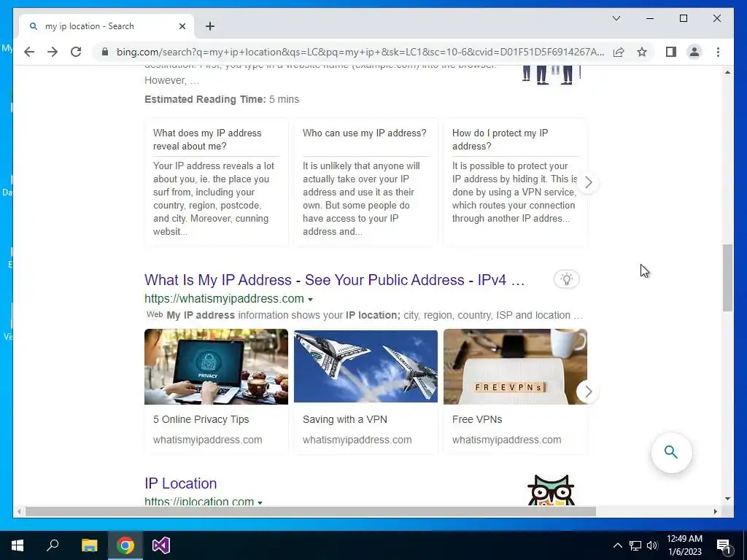This screenshot has height=560, width=747.
Task: Show next question cards with right arrow
Action: 589,182
